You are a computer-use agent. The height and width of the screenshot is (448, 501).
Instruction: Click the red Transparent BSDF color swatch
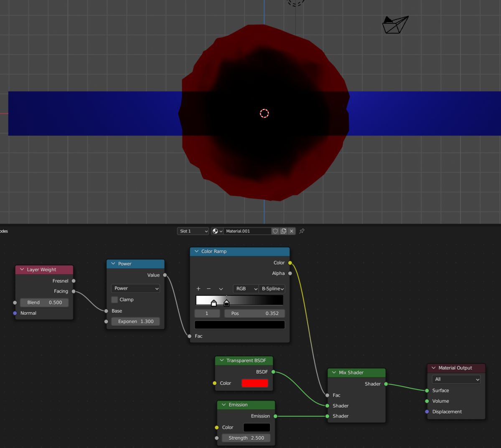tap(254, 383)
